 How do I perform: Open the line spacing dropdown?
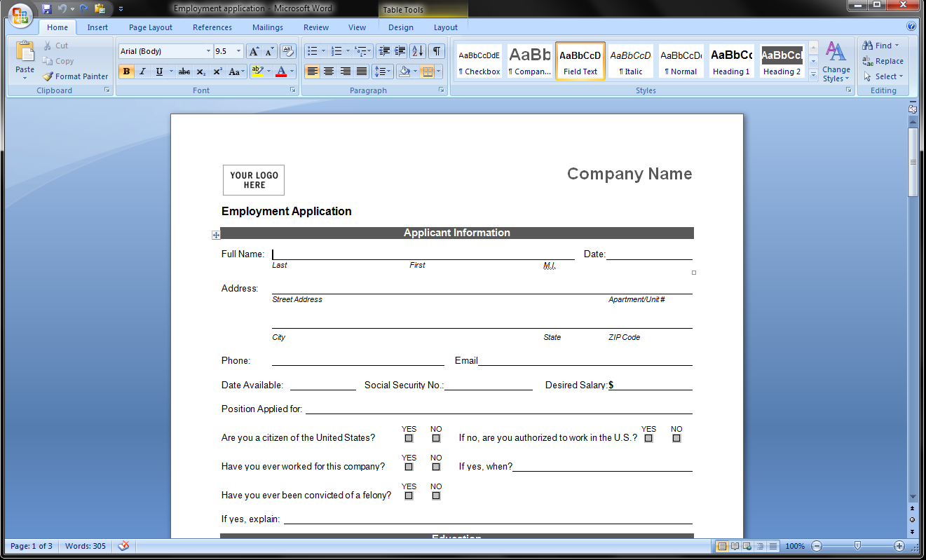(x=383, y=71)
